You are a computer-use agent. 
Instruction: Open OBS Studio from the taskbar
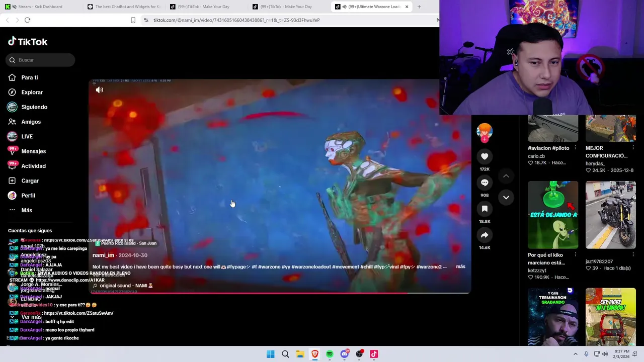click(359, 354)
